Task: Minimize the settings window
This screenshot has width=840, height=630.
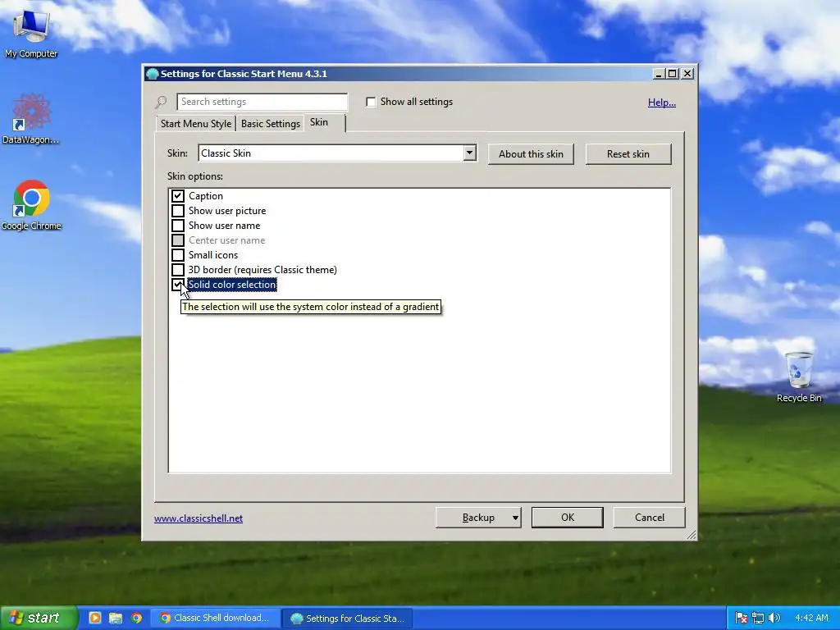Action: point(659,74)
